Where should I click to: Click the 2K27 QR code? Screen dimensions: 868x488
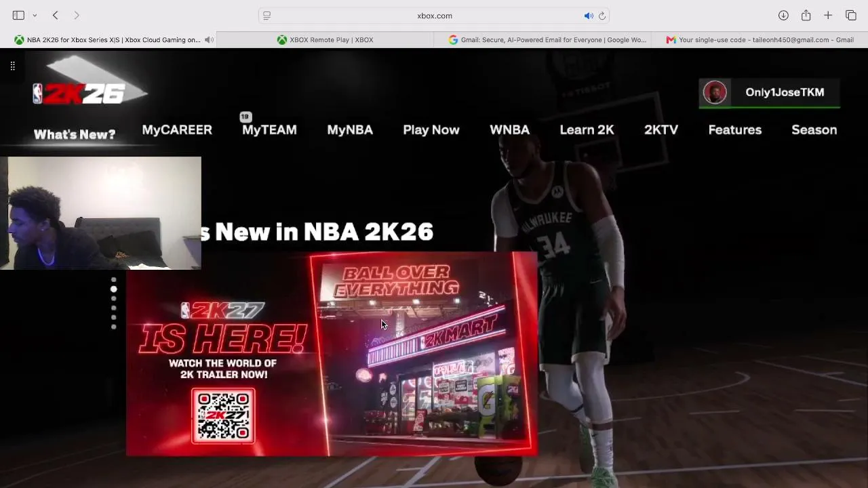223,416
